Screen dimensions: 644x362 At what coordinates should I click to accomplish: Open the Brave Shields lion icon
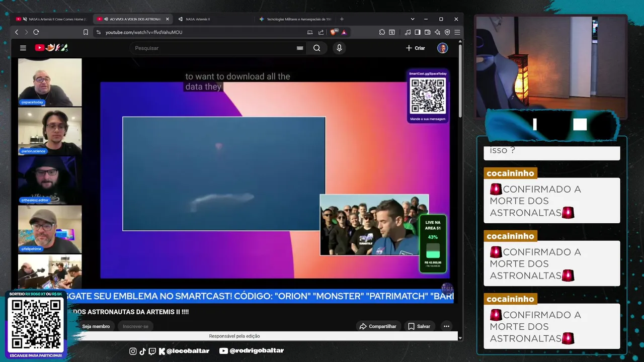[x=334, y=32]
